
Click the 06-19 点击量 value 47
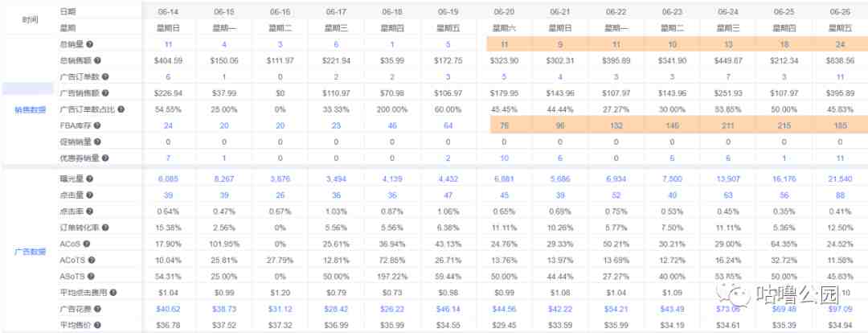coord(448,195)
